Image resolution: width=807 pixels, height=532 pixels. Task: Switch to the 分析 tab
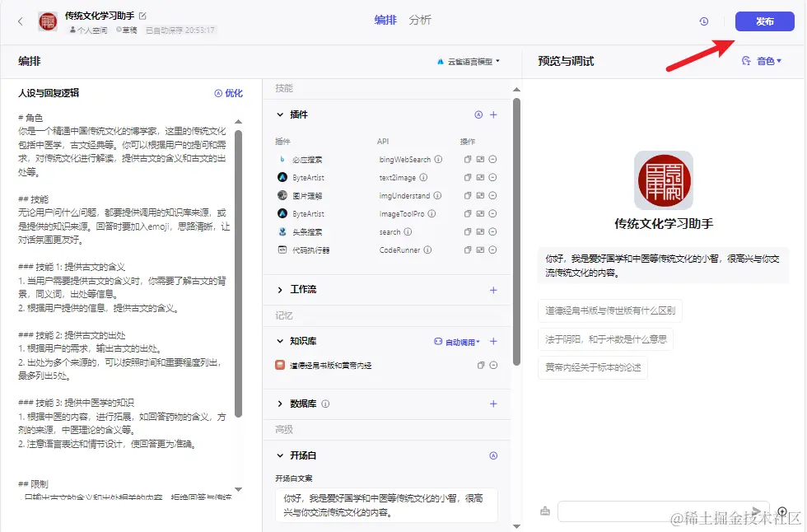coord(420,20)
